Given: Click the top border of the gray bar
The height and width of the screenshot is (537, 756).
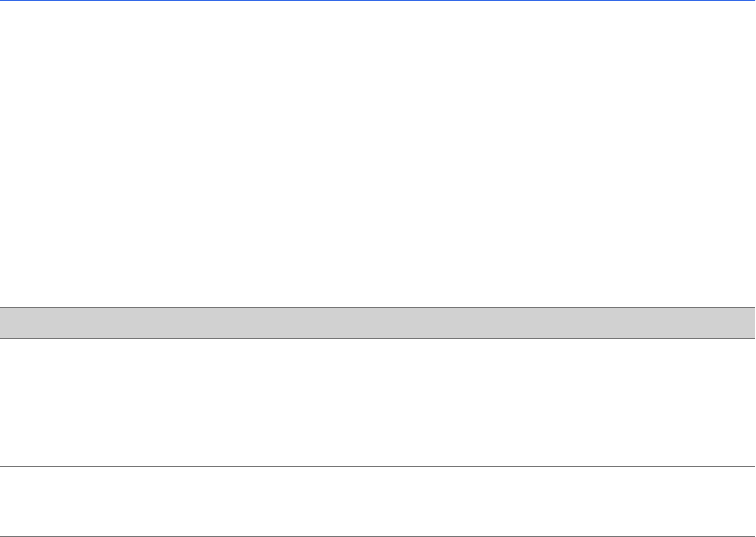Looking at the screenshot, I should [x=378, y=307].
